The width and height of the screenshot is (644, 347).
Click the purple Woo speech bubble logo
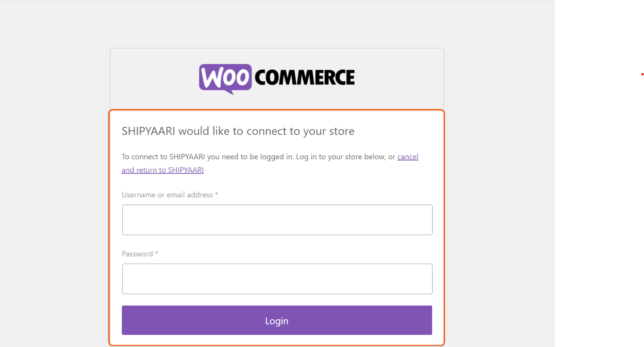[225, 78]
